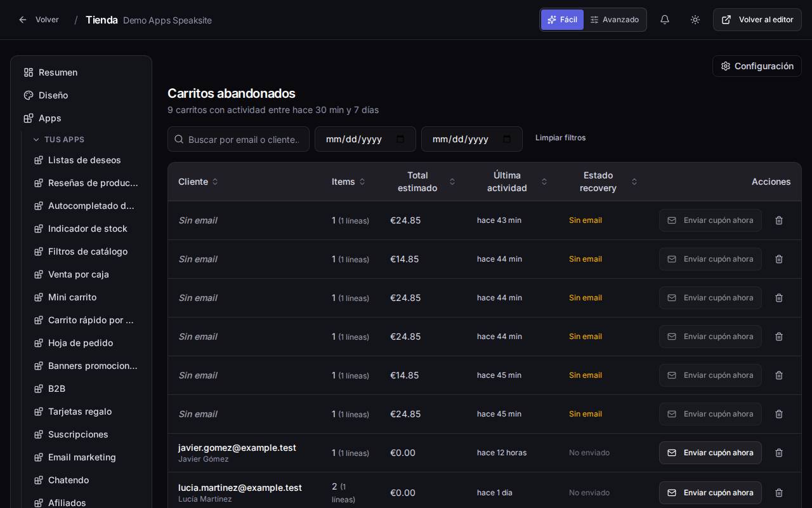Open notifications bell icon
Screen dimensions: 812x508
665,20
